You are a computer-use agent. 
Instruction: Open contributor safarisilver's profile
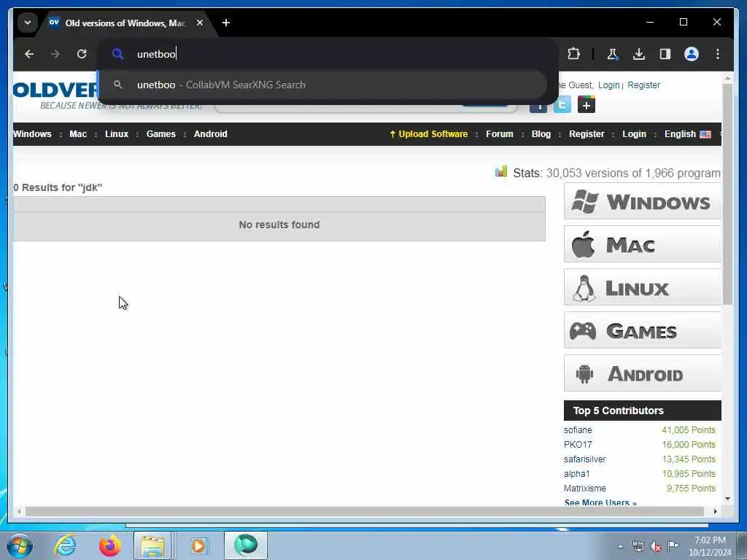click(584, 459)
